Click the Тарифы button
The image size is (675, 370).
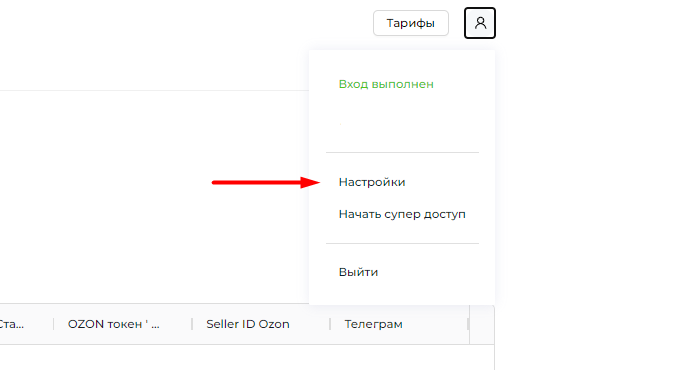click(411, 23)
